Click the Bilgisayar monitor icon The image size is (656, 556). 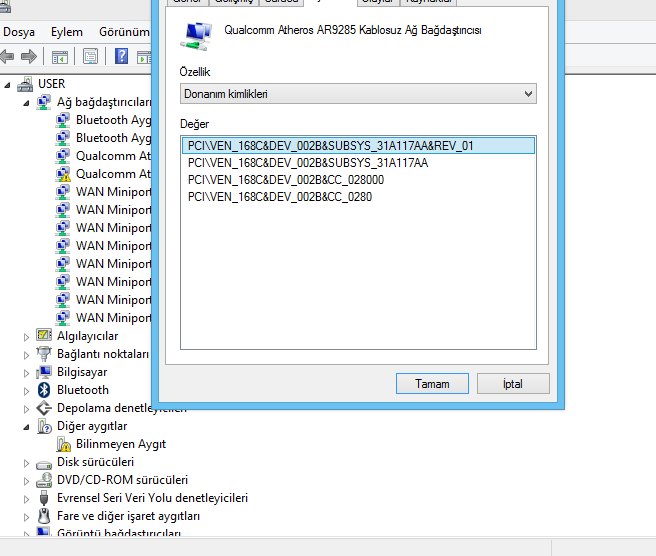point(44,372)
